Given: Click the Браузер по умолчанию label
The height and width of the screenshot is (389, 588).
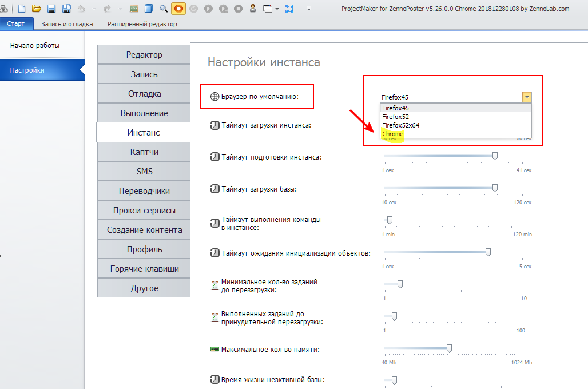Looking at the screenshot, I should [x=260, y=97].
